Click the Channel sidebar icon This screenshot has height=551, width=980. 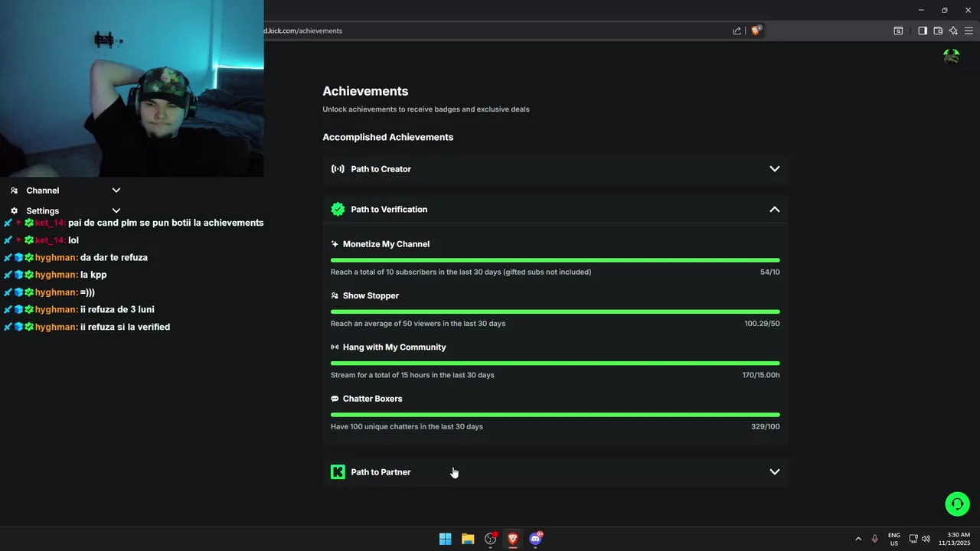click(14, 191)
